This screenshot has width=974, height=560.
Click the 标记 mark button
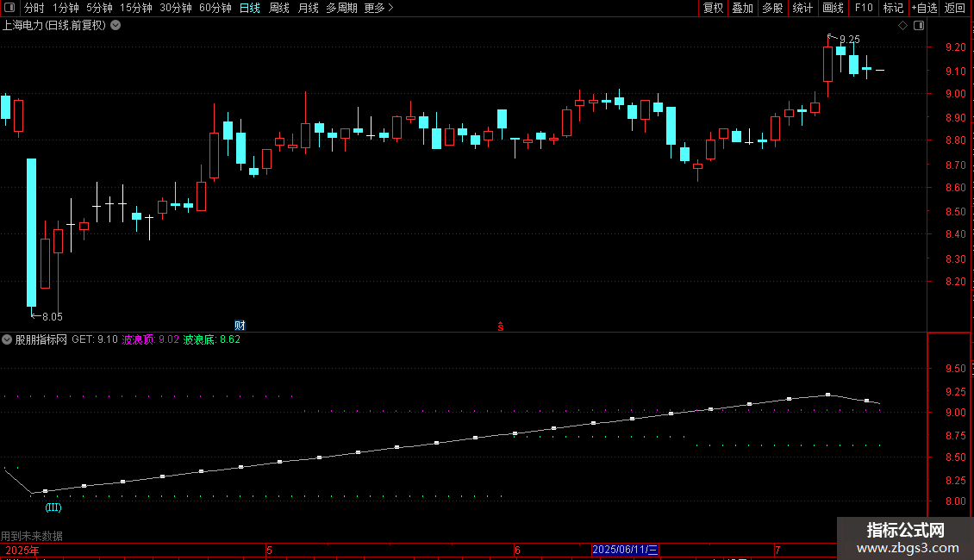tap(893, 8)
